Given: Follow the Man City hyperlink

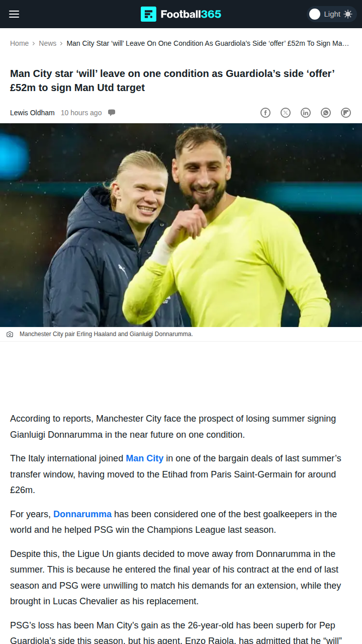Looking at the screenshot, I should click(145, 458).
